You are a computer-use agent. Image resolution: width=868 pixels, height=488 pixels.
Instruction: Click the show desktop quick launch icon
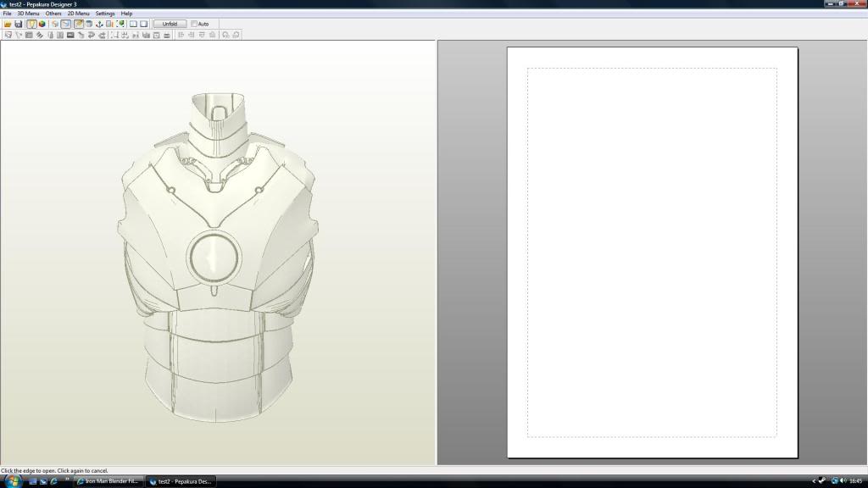(33, 481)
